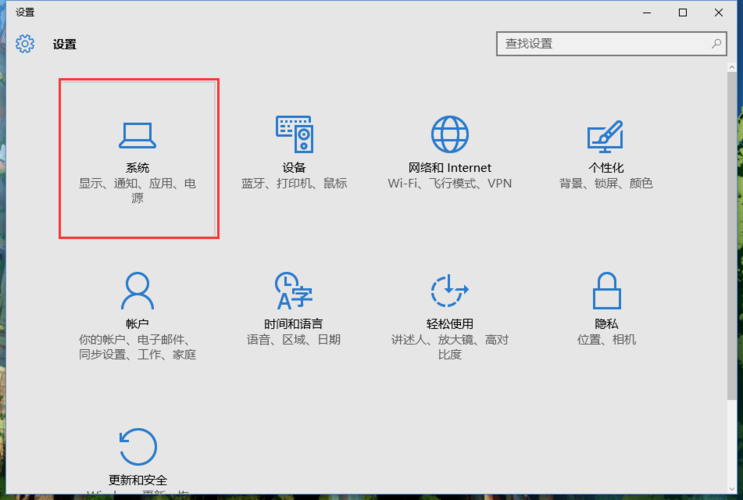Click the 系统 label text

137,168
